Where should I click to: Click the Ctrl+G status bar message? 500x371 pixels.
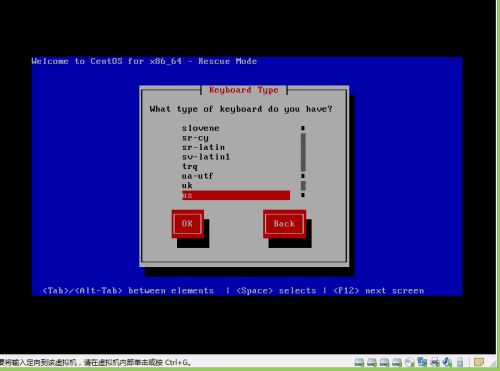pyautogui.click(x=95, y=362)
